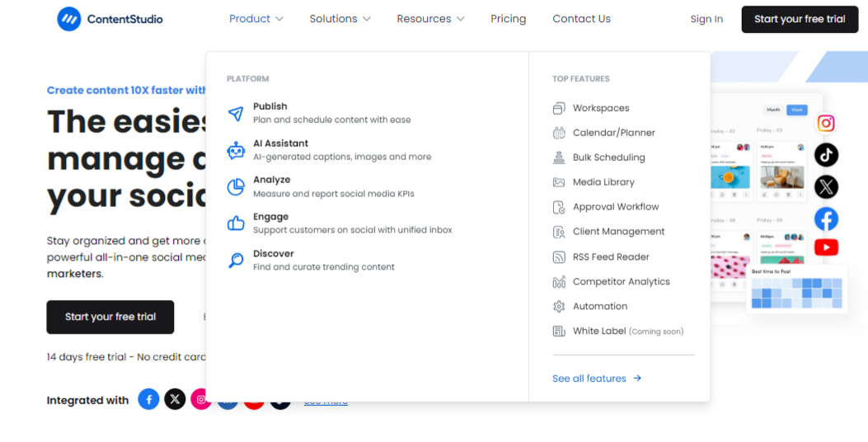The image size is (868, 442).
Task: Click the White Label icon
Action: click(x=559, y=331)
